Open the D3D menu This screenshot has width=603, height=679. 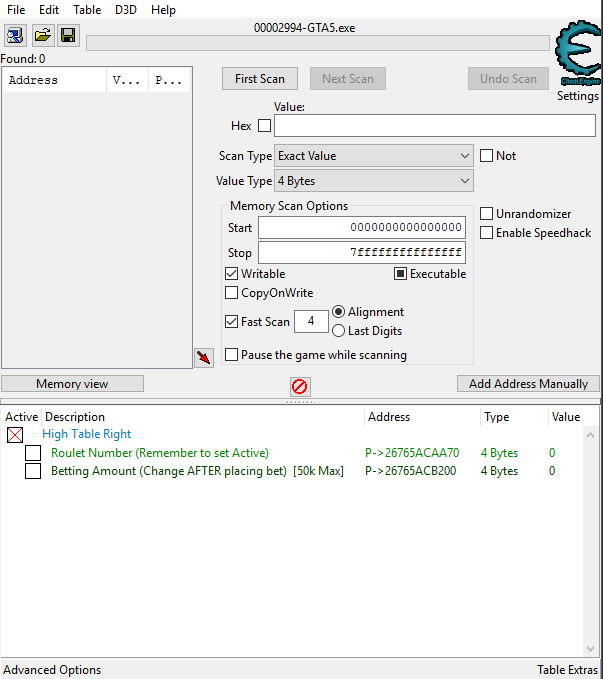tap(126, 10)
